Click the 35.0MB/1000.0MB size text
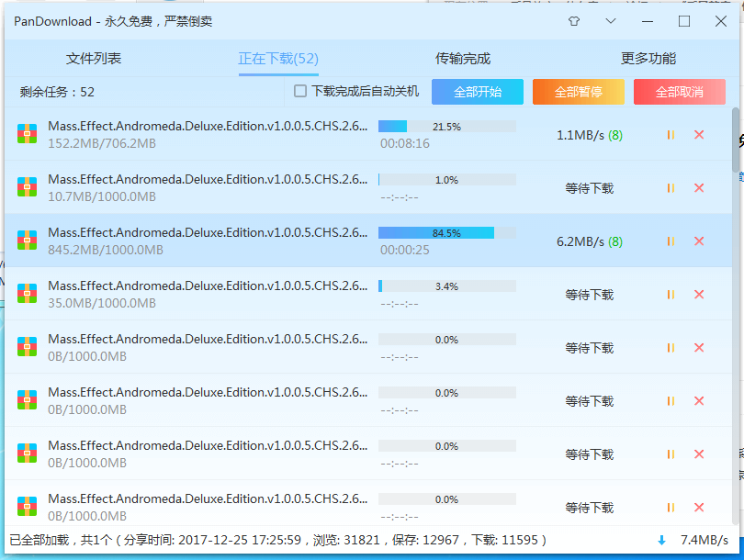744x560 pixels. click(x=102, y=303)
